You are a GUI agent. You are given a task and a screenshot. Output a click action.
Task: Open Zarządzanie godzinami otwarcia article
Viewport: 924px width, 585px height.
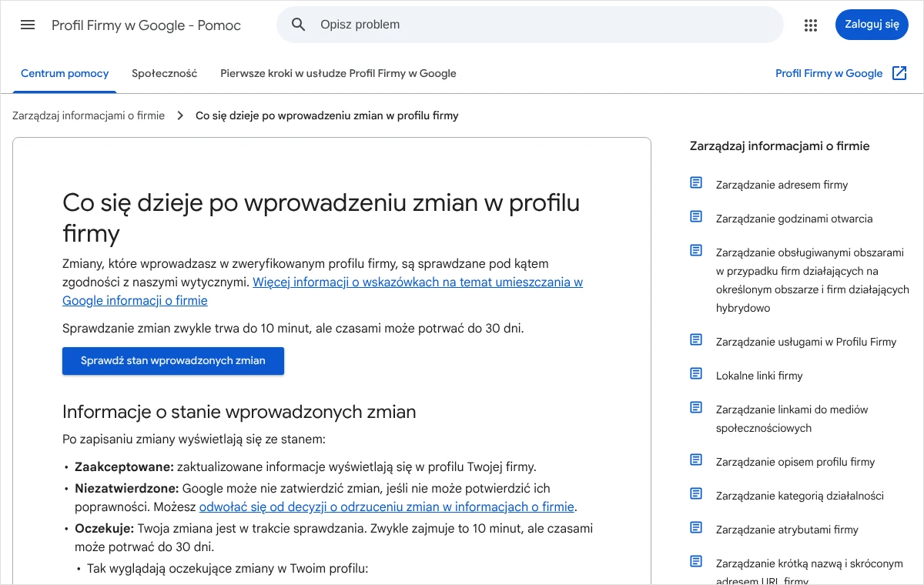coord(794,219)
